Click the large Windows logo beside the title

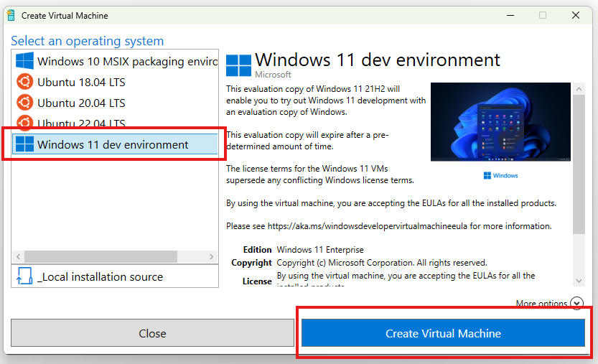[x=239, y=65]
